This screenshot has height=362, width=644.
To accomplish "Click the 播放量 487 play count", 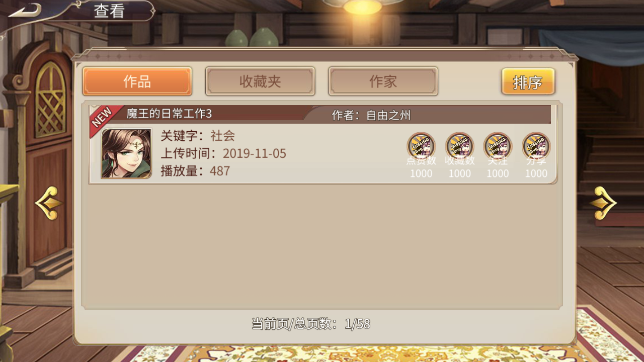I will click(195, 171).
